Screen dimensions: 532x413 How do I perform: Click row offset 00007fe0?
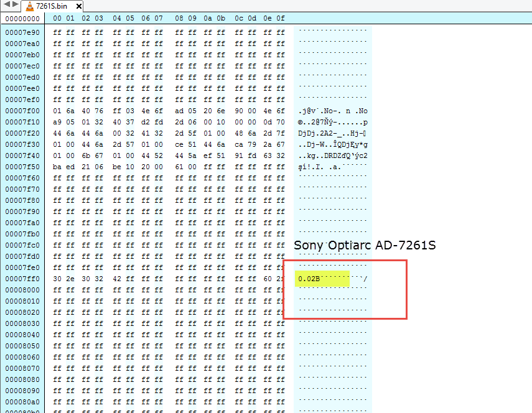click(x=22, y=267)
